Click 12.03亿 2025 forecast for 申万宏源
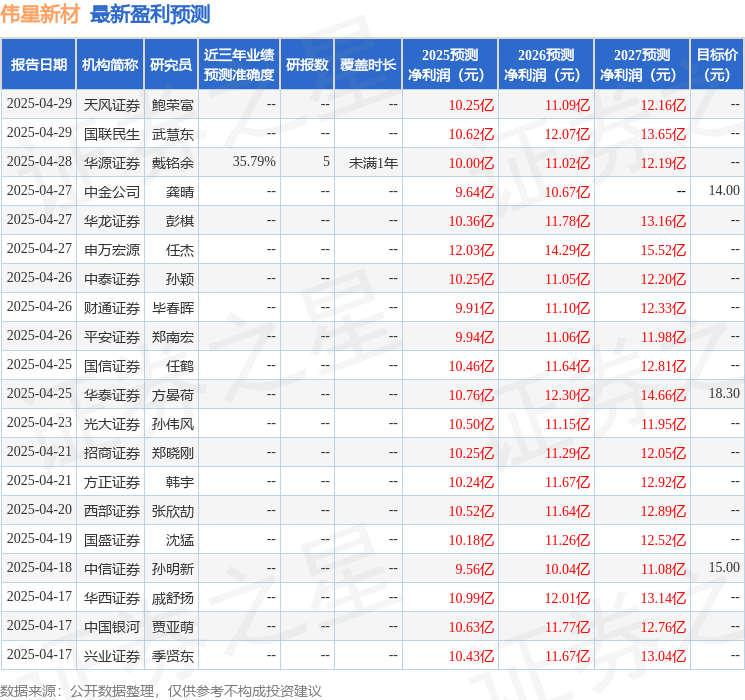 (x=471, y=250)
